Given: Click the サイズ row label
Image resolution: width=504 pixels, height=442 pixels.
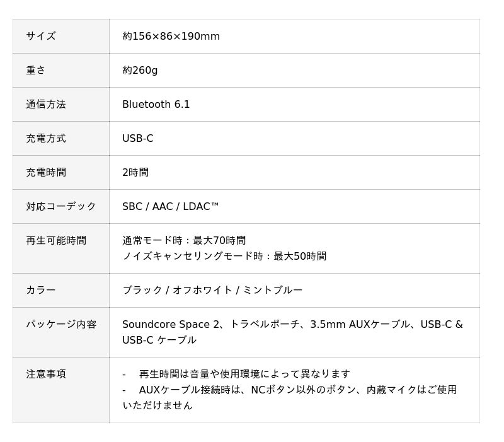Looking at the screenshot, I should coord(41,37).
